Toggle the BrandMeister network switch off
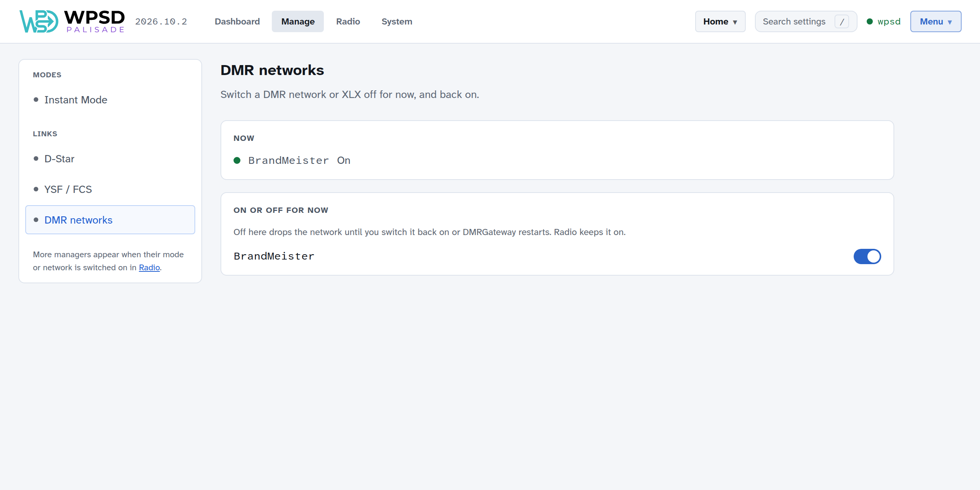The image size is (980, 490). pyautogui.click(x=867, y=256)
